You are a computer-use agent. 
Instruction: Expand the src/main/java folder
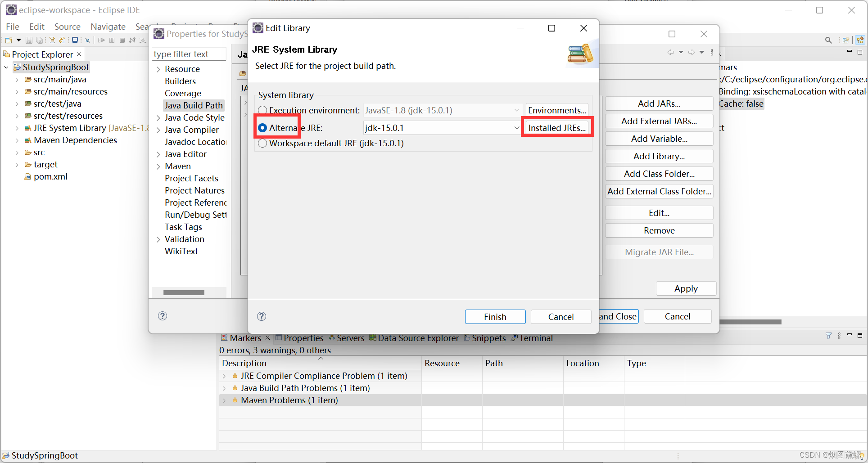pyautogui.click(x=17, y=79)
